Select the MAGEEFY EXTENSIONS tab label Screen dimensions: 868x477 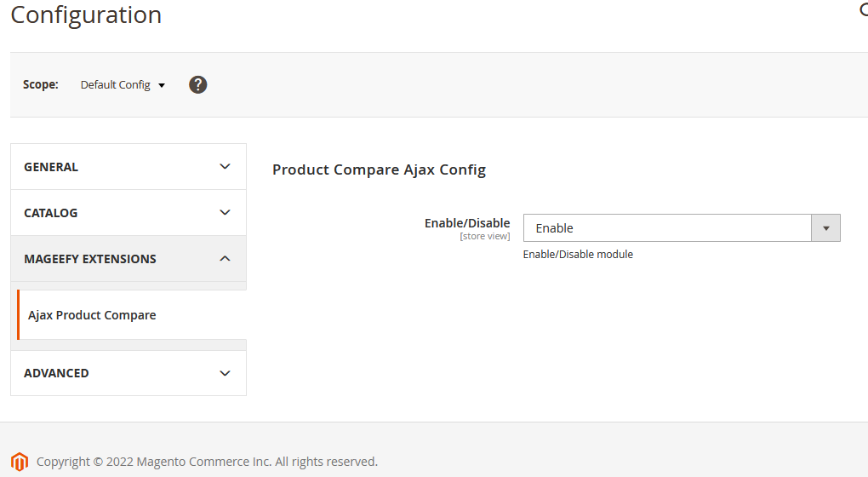(x=90, y=259)
